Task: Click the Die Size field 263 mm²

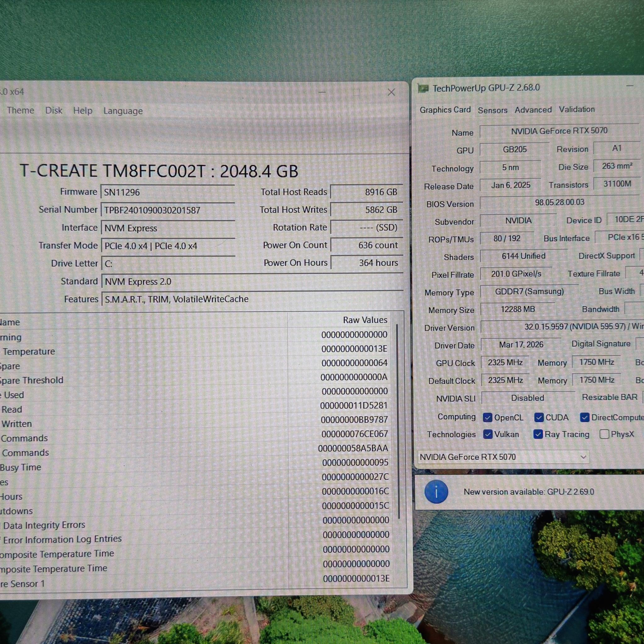Action: (x=617, y=166)
